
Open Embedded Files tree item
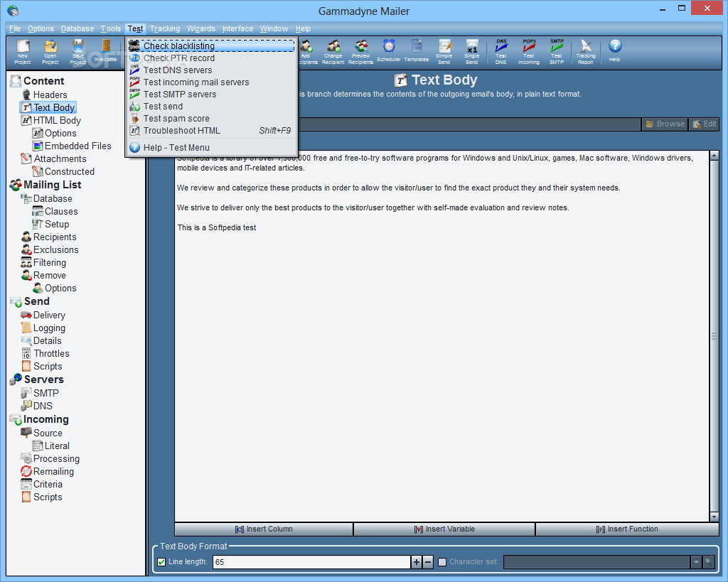77,146
